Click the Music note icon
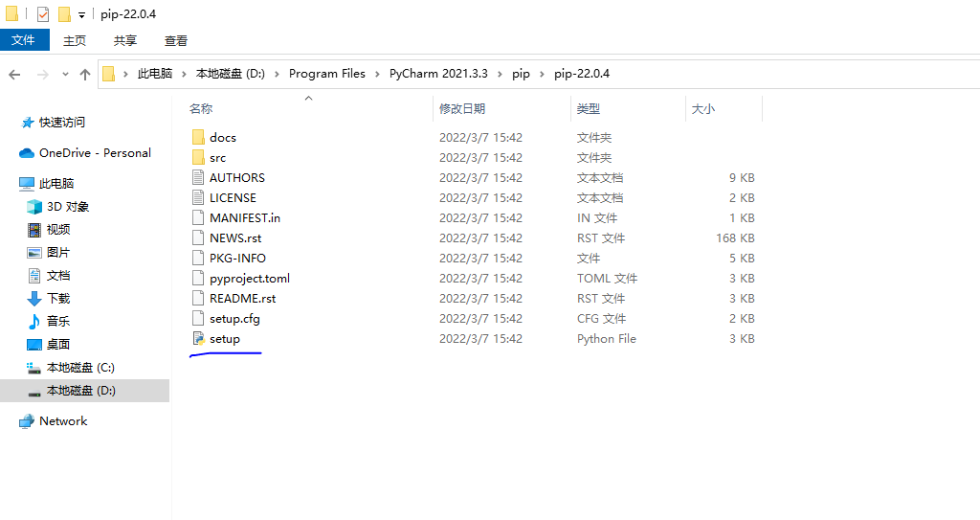The width and height of the screenshot is (980, 520). pos(34,322)
